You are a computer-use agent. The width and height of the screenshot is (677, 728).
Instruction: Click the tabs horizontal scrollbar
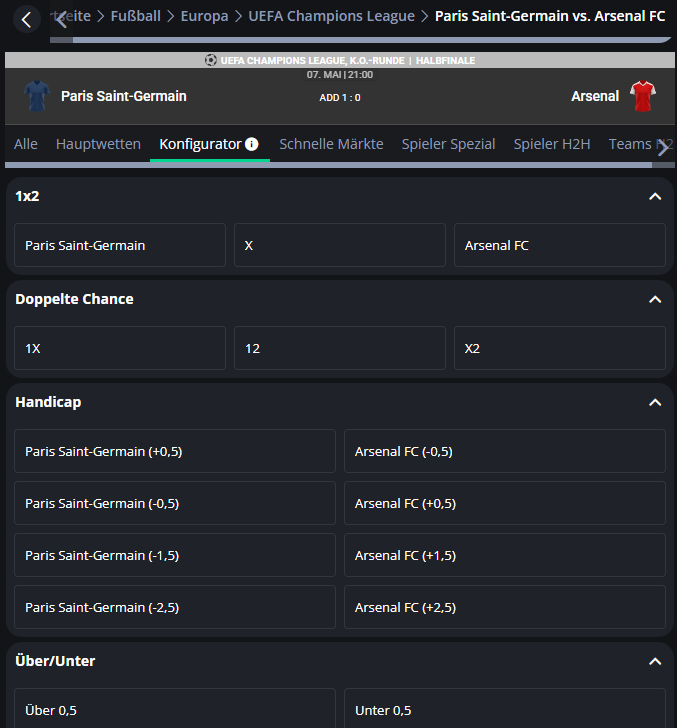coord(328,165)
